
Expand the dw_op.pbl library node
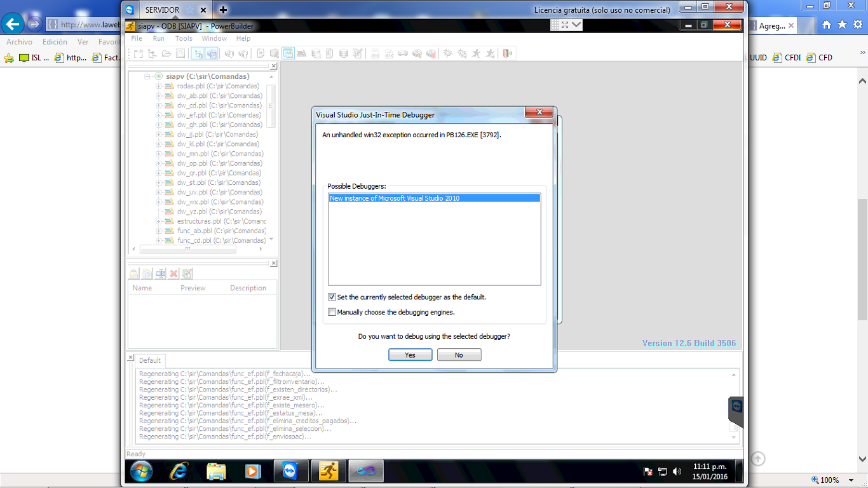[159, 163]
